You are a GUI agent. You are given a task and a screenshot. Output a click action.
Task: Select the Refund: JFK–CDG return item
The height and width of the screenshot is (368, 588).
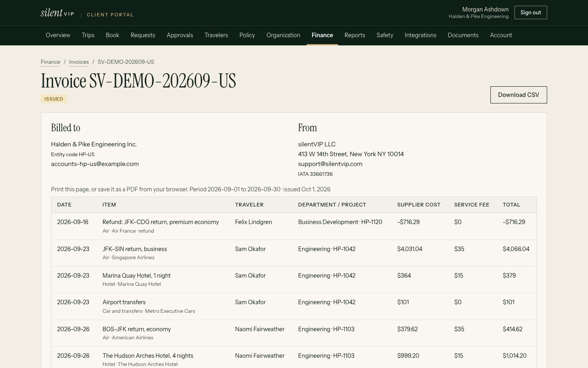(160, 222)
